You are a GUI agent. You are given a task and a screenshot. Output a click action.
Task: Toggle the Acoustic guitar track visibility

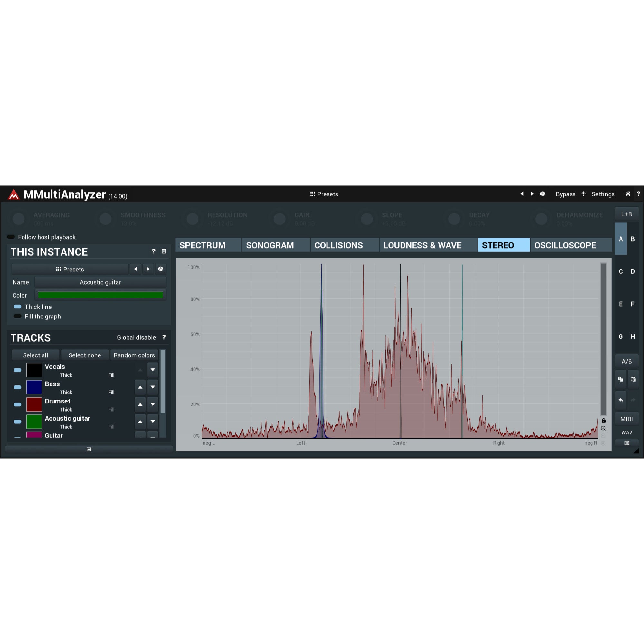18,422
